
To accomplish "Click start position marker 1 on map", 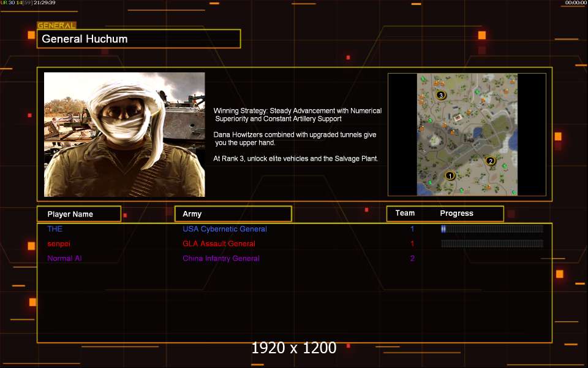I will tap(450, 175).
